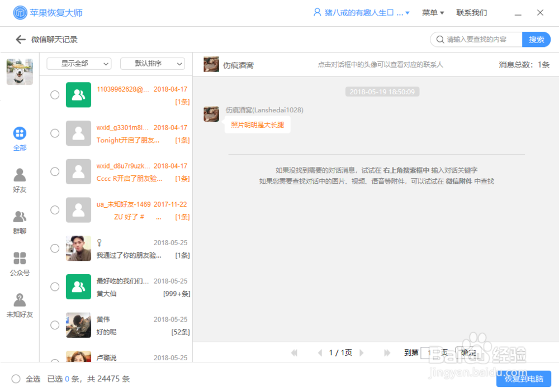Close the 苹果恢复大师 window
The height and width of the screenshot is (392, 559).
click(x=540, y=13)
